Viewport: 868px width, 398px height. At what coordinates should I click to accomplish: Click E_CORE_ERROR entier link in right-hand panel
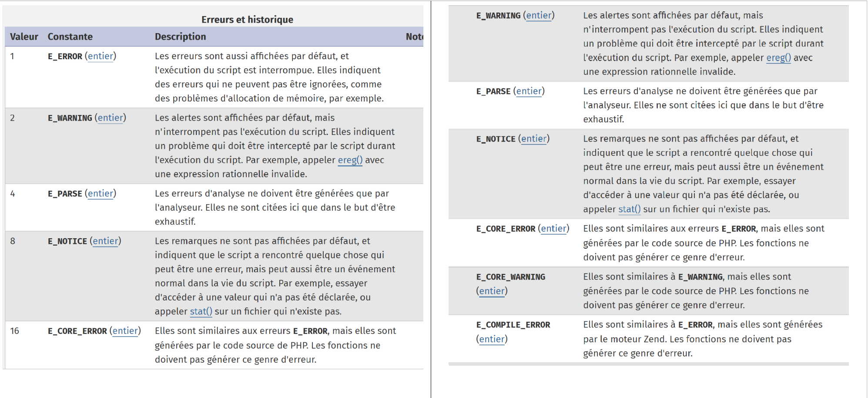(553, 229)
